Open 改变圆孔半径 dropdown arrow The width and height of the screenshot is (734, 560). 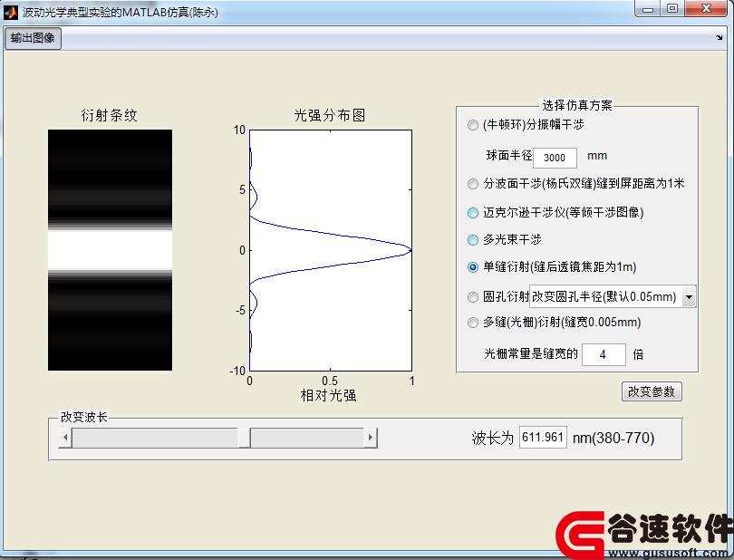tap(689, 297)
